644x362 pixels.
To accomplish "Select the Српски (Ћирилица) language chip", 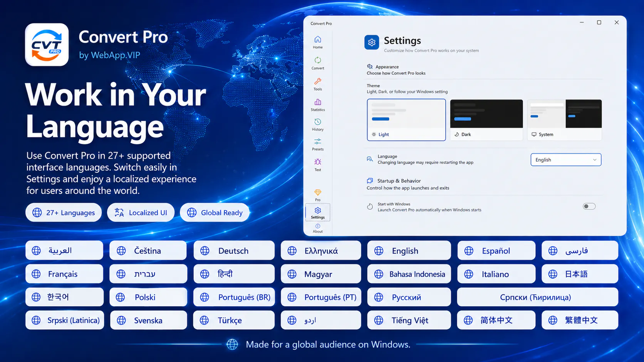I will pyautogui.click(x=537, y=297).
